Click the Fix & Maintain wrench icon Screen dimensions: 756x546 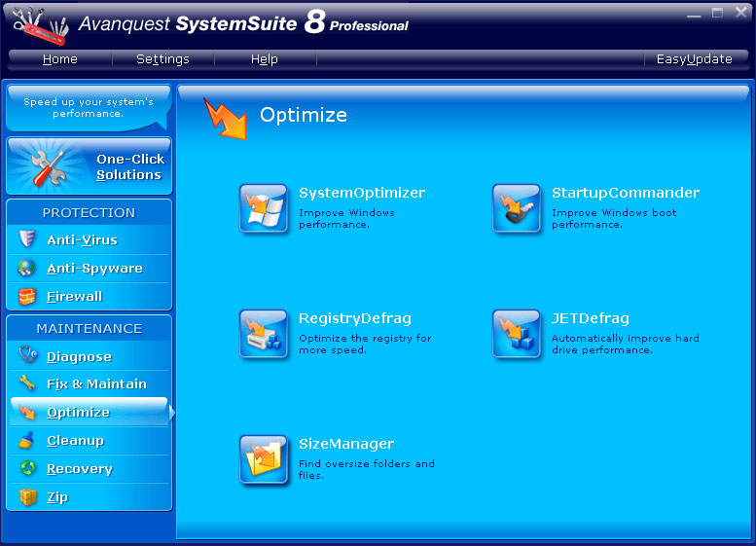click(x=27, y=383)
